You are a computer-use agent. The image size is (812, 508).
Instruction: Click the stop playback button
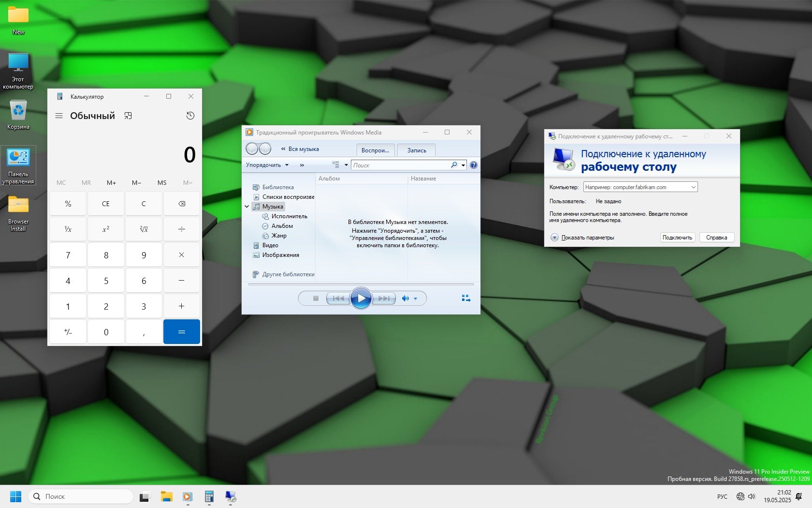point(316,299)
